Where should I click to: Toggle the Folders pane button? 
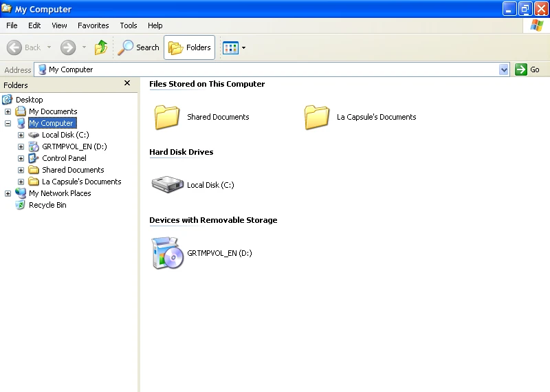[190, 47]
